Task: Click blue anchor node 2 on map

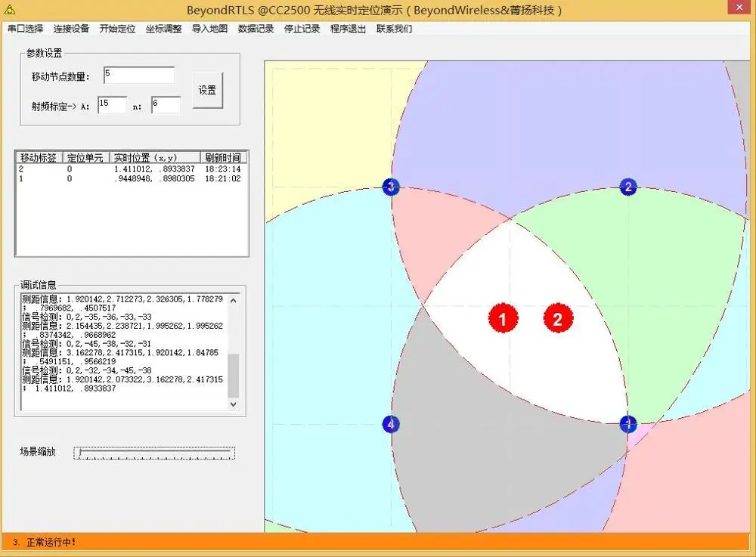Action: (x=627, y=187)
